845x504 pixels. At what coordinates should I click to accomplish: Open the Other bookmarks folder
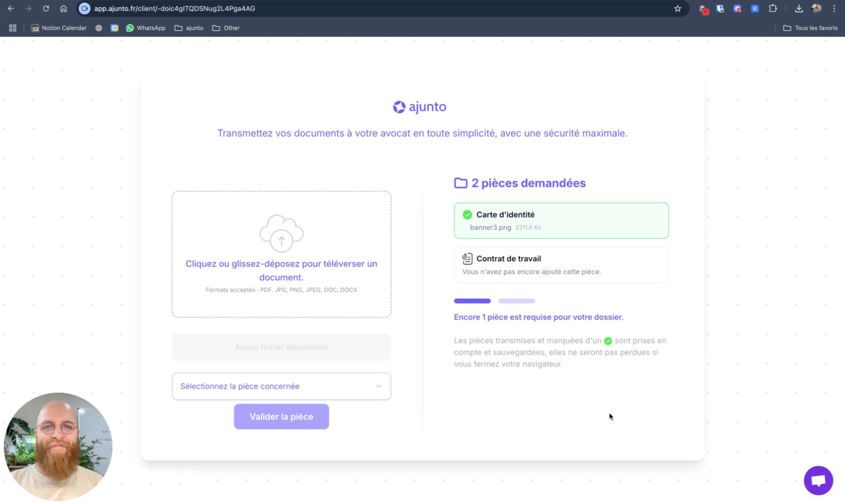(x=226, y=28)
